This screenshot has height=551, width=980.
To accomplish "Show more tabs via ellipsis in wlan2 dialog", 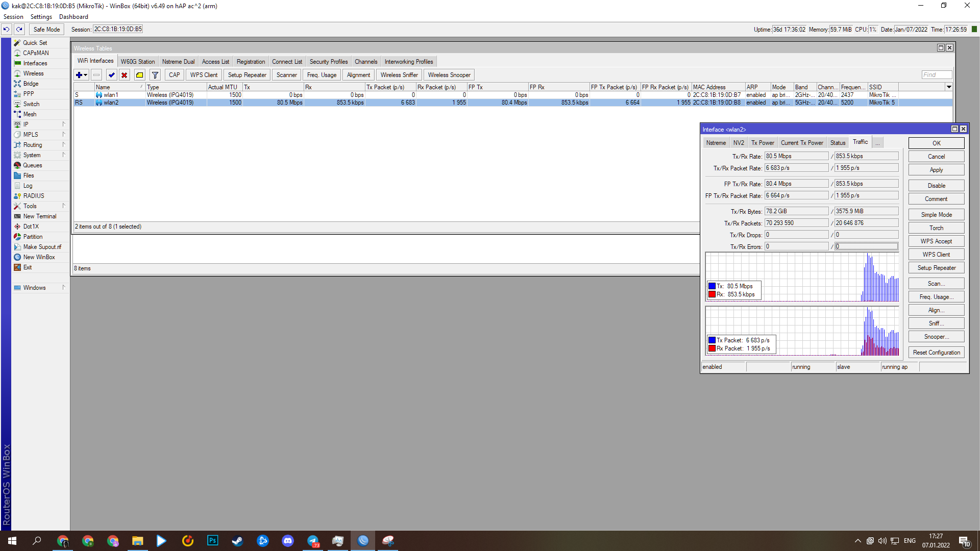I will click(x=877, y=143).
